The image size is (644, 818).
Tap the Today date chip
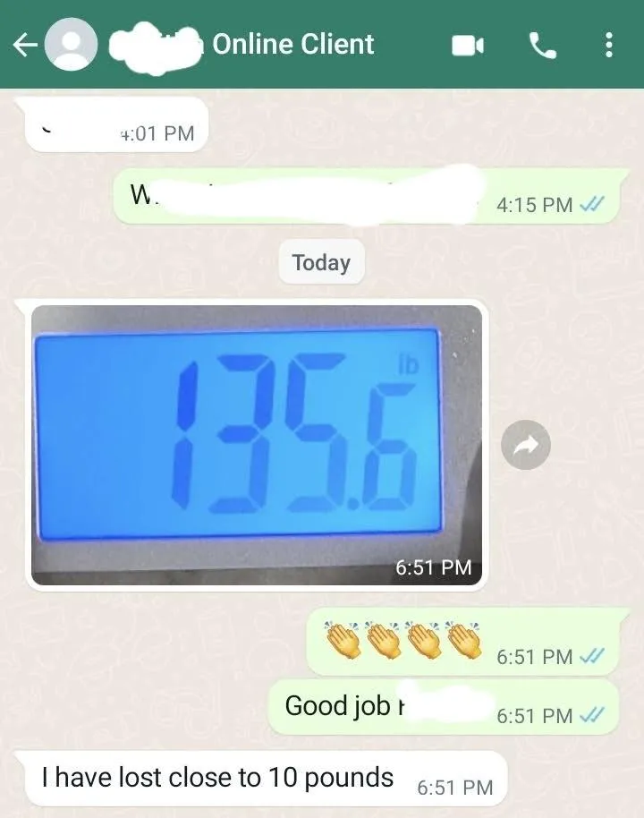pos(321,262)
